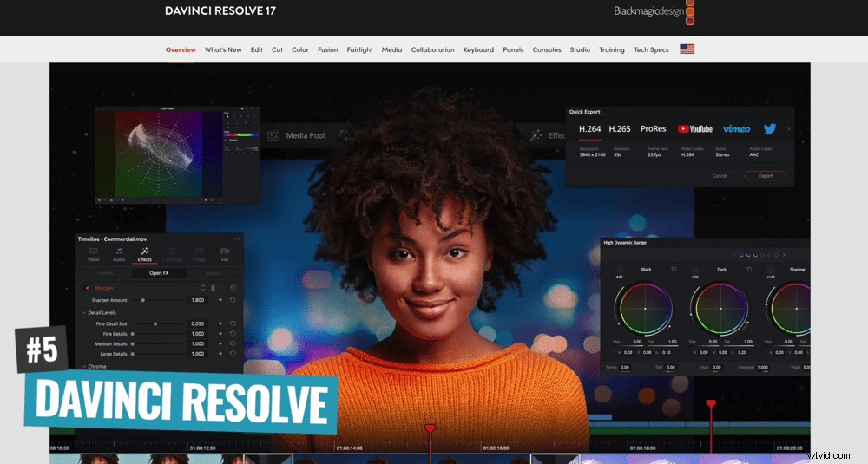Open the Transition icon in inspector
Image resolution: width=868 pixels, height=464 pixels.
(172, 252)
